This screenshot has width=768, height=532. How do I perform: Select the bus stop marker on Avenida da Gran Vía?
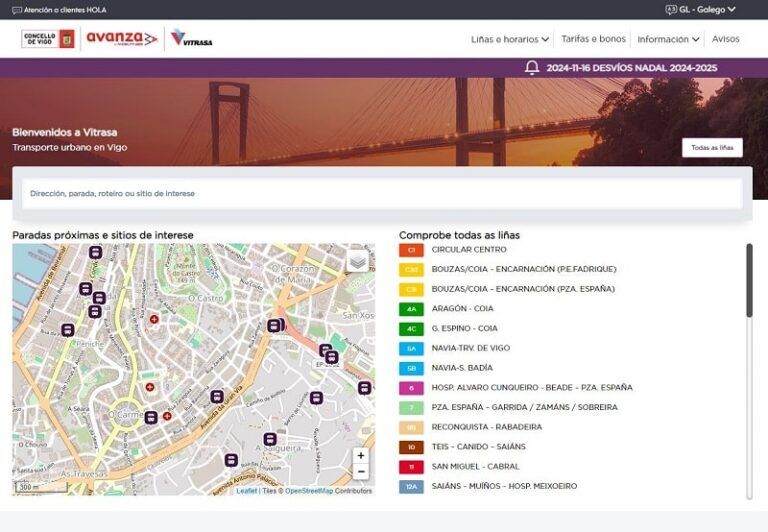pos(217,396)
